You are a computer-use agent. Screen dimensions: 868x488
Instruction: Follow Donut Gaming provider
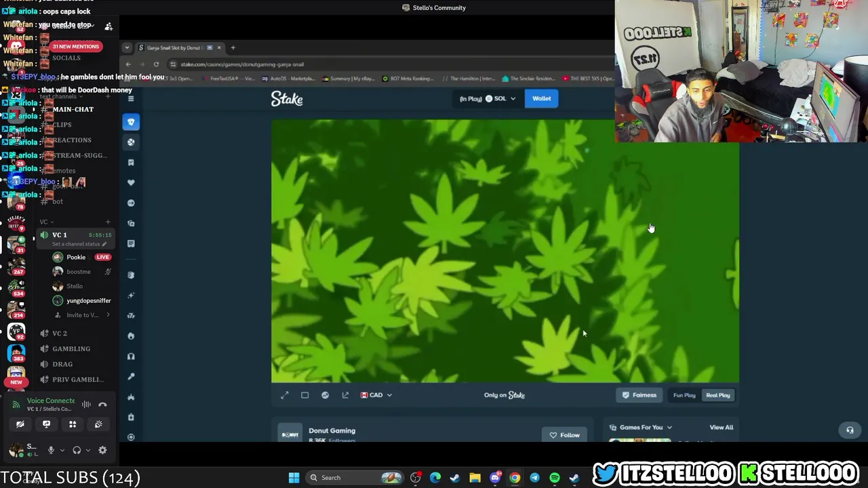coord(564,435)
